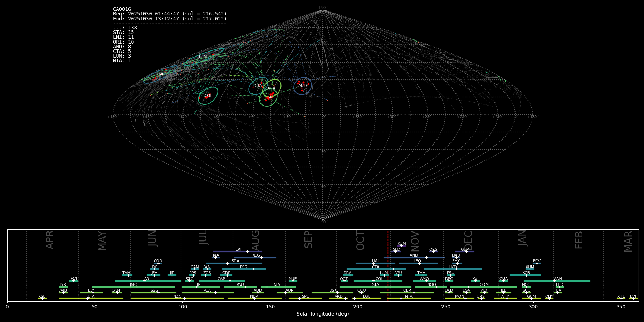Click the 'ORI: 10' count in the legend list
The image size is (644, 322).
(x=123, y=42)
